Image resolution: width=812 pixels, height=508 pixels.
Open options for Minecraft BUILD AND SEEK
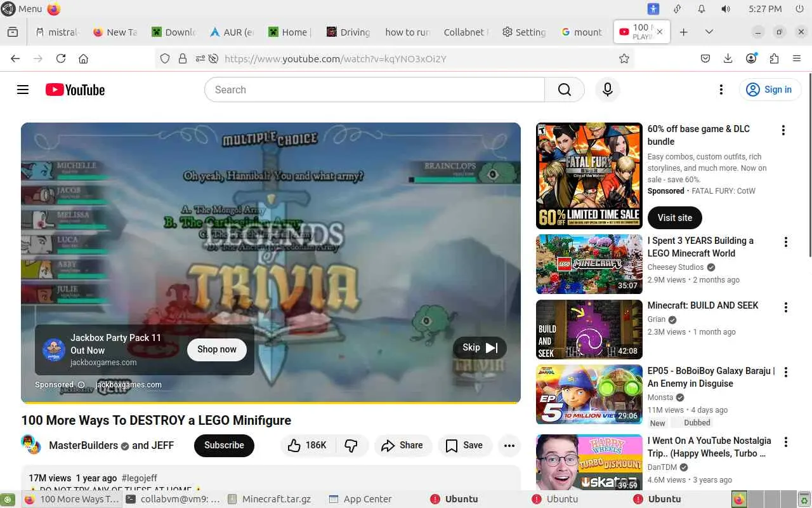click(x=786, y=307)
